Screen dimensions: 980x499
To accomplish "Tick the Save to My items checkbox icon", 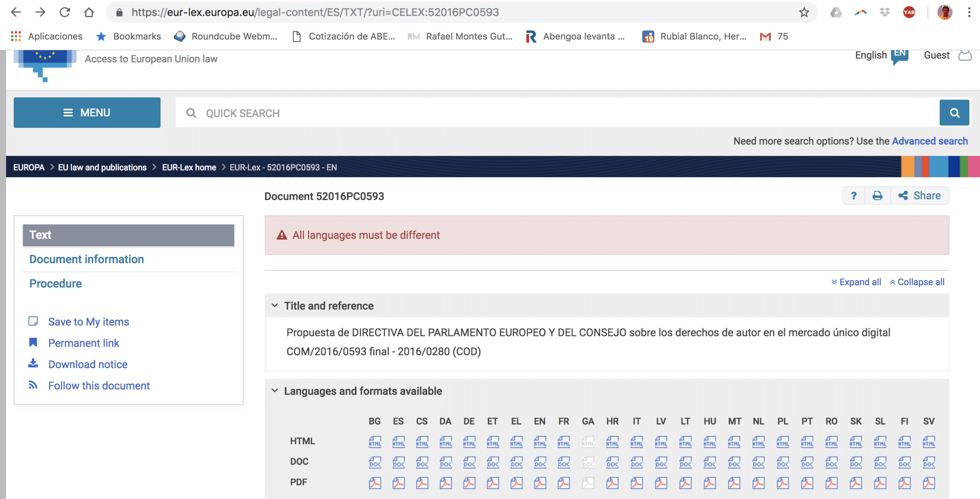I will [x=33, y=321].
